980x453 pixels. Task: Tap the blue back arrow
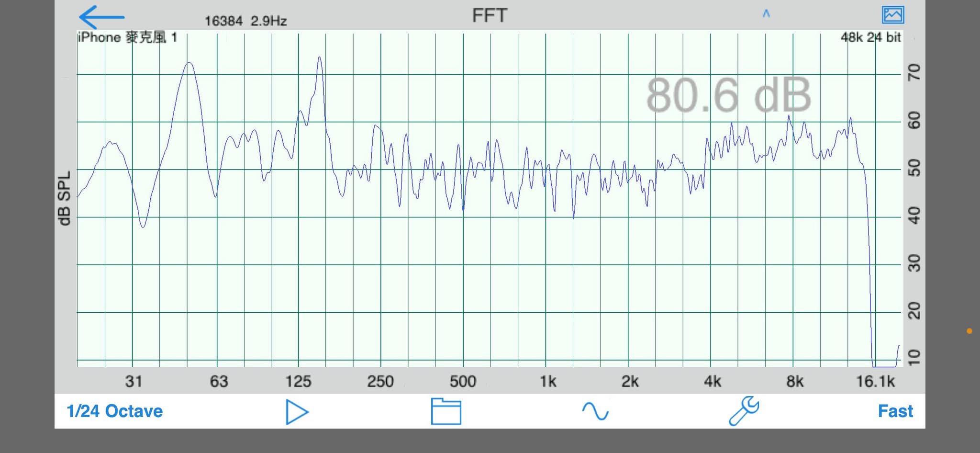(101, 17)
